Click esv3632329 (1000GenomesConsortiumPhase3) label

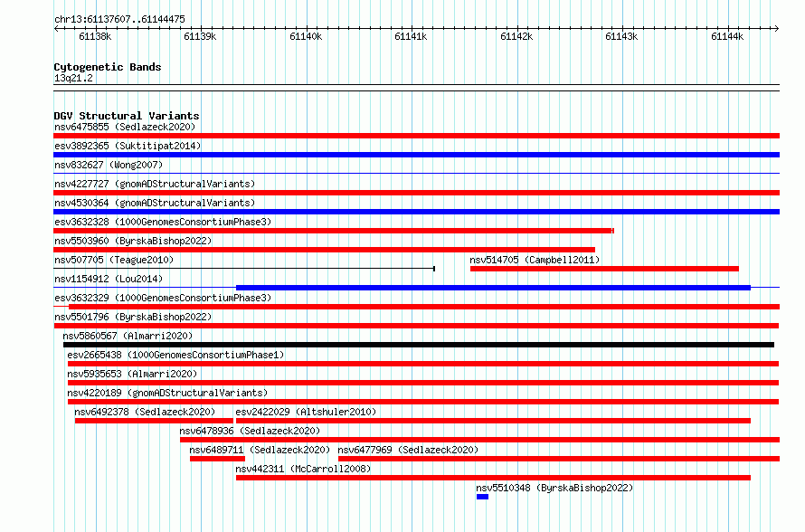point(163,298)
